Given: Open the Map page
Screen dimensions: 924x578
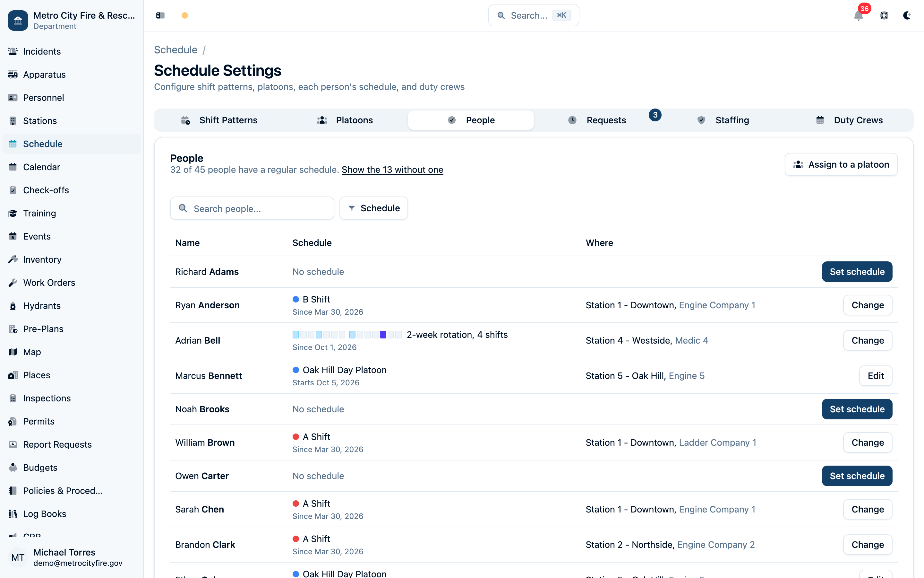Looking at the screenshot, I should pos(72,352).
